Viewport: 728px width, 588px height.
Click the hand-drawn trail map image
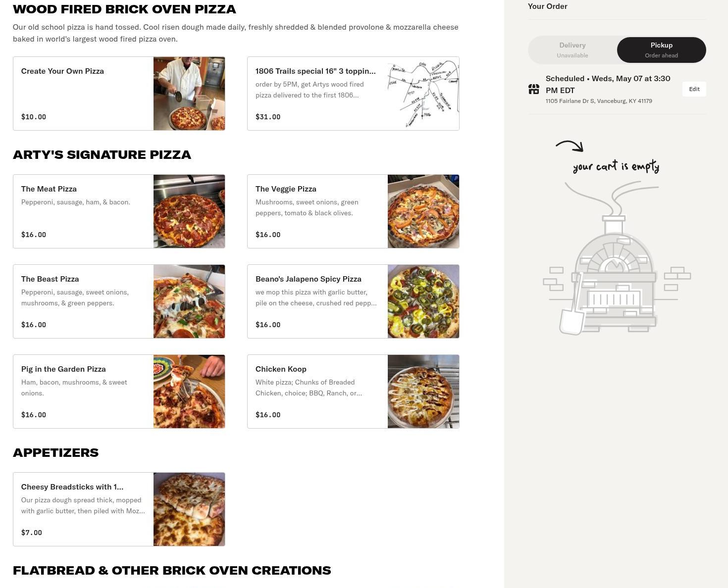click(x=423, y=94)
